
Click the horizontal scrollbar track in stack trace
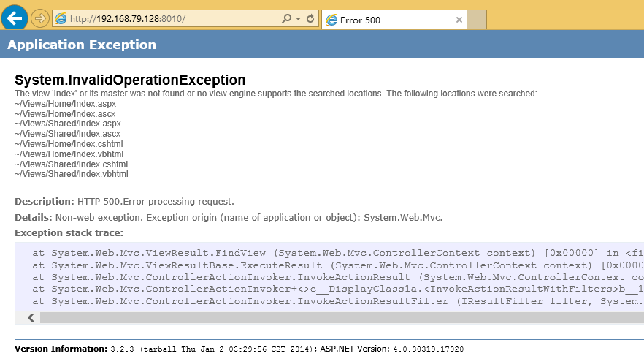coord(342,317)
